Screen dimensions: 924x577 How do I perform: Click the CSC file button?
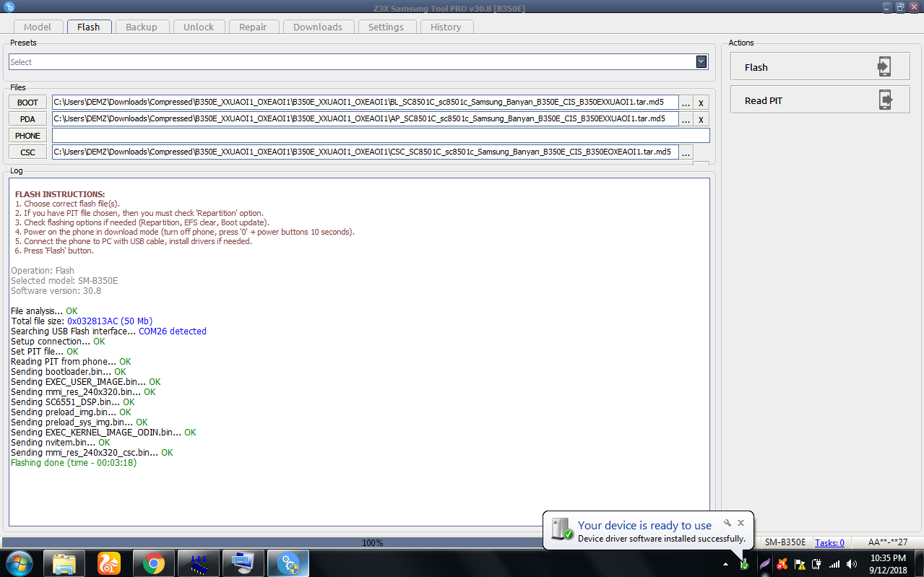27,152
